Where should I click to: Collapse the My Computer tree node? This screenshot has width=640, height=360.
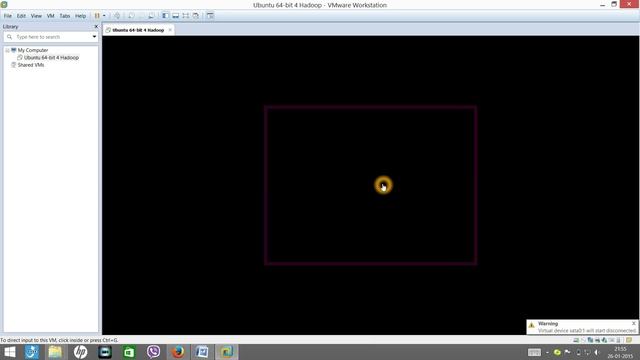7,50
